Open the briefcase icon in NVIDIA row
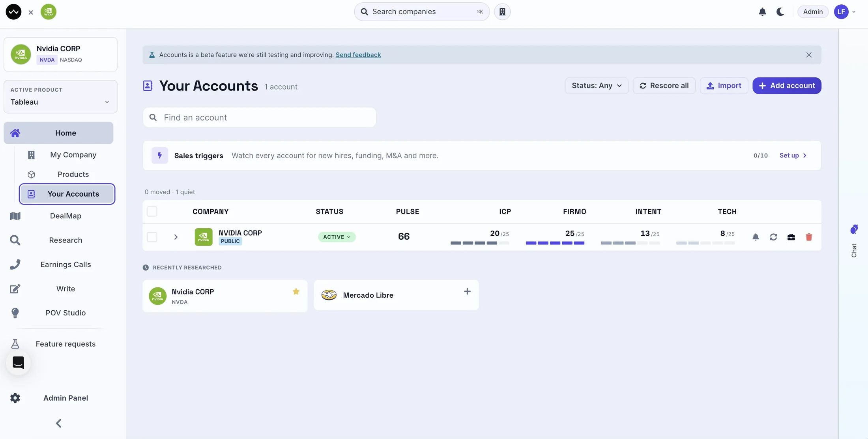Viewport: 868px width, 439px height. 791,237
